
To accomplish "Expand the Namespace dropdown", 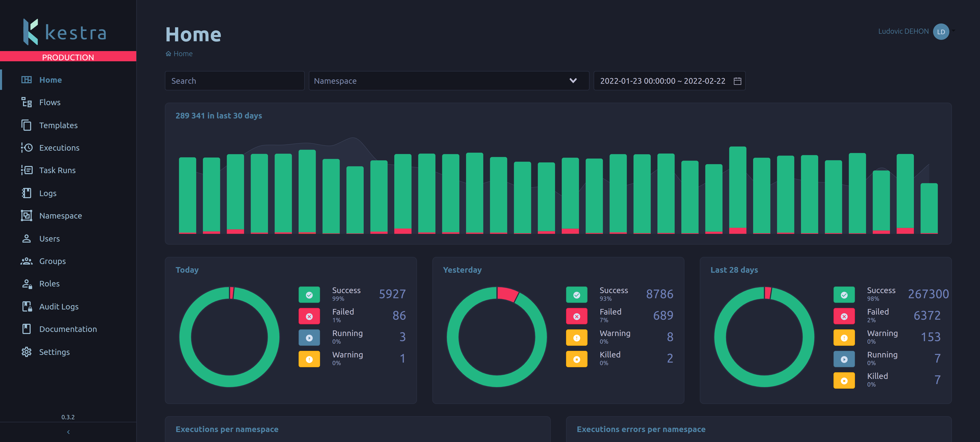I will tap(573, 81).
